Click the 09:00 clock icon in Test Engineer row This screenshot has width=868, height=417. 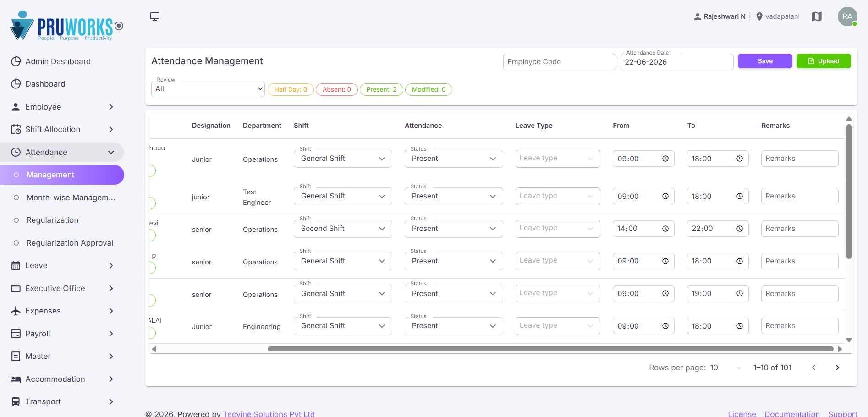click(665, 196)
